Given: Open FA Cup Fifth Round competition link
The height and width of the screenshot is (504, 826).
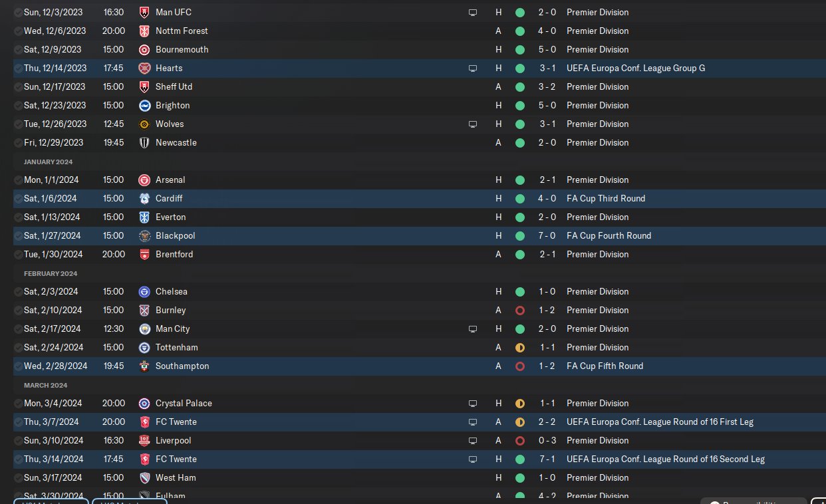Looking at the screenshot, I should 605,366.
